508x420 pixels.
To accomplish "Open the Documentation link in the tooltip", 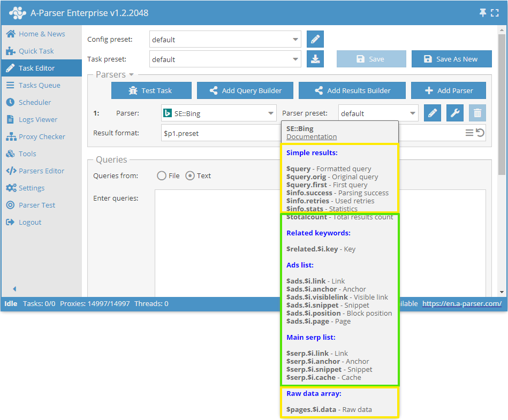I will tap(312, 137).
